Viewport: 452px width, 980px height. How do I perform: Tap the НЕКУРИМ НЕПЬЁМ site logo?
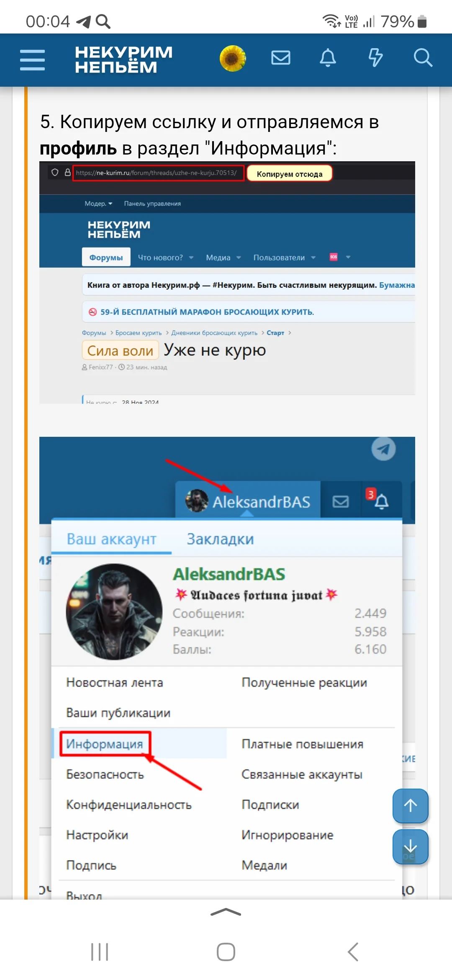(x=123, y=60)
